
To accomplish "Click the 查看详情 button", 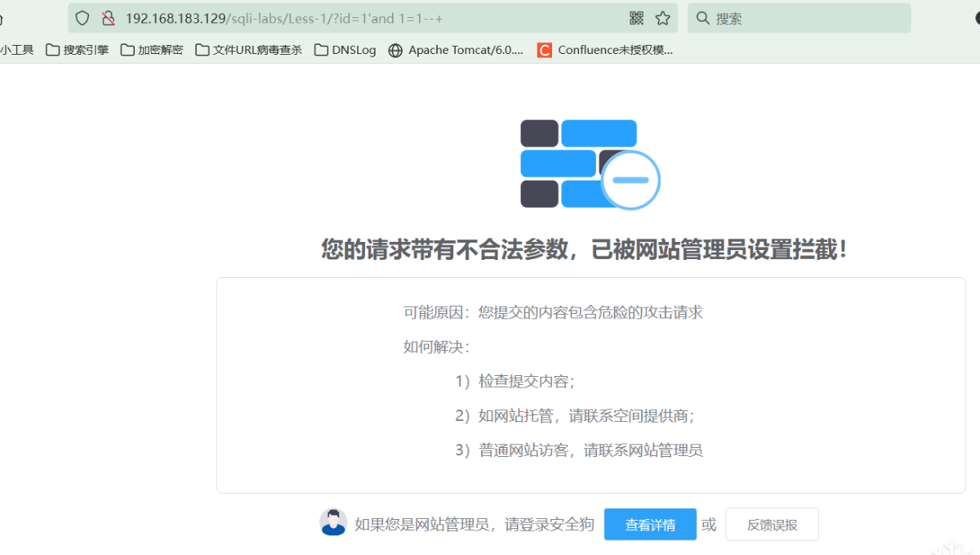I will point(650,525).
